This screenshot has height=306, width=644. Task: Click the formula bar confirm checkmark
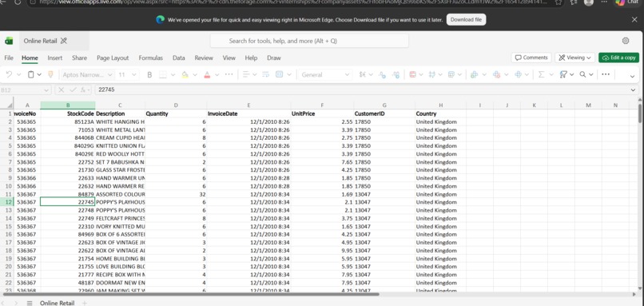click(x=73, y=89)
